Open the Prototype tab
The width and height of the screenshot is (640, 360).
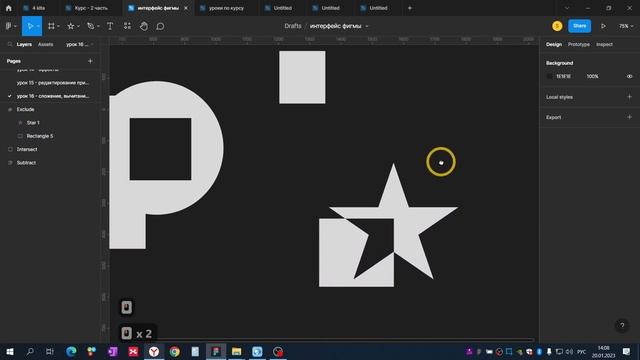579,44
